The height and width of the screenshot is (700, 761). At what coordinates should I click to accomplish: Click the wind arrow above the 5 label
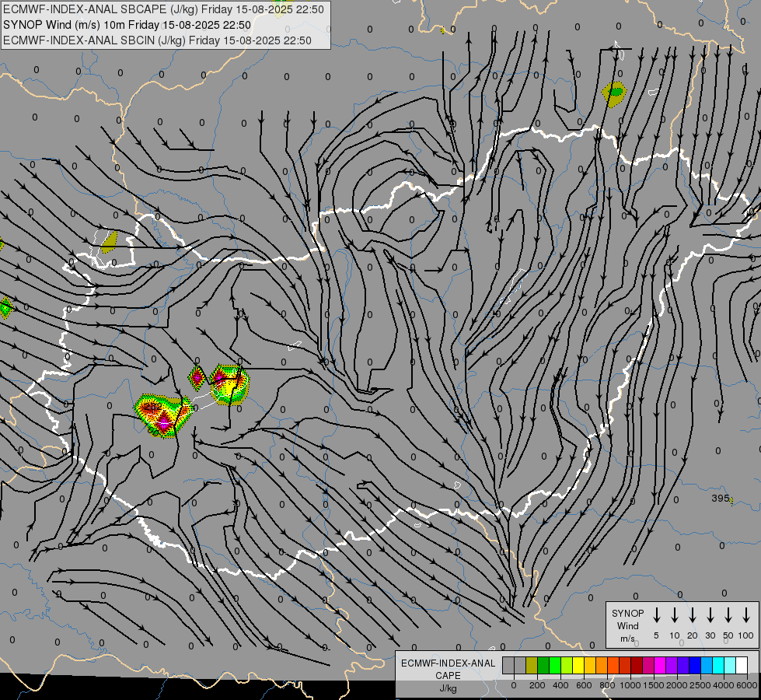656,615
